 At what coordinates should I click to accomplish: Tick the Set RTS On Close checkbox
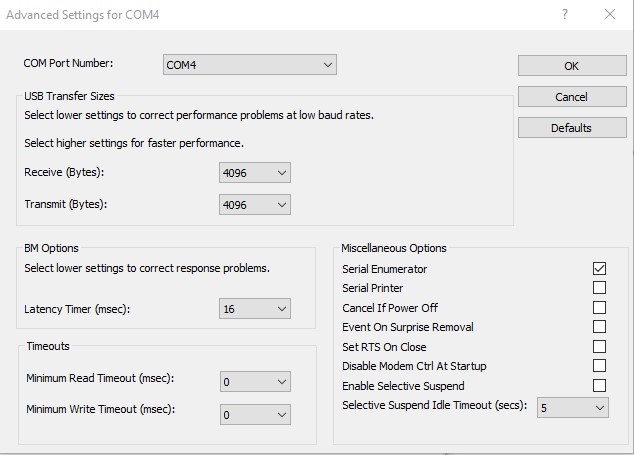click(x=600, y=347)
